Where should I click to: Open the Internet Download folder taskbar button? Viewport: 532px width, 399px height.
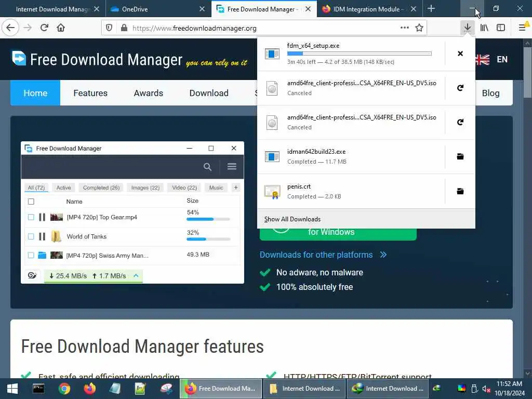(304, 389)
